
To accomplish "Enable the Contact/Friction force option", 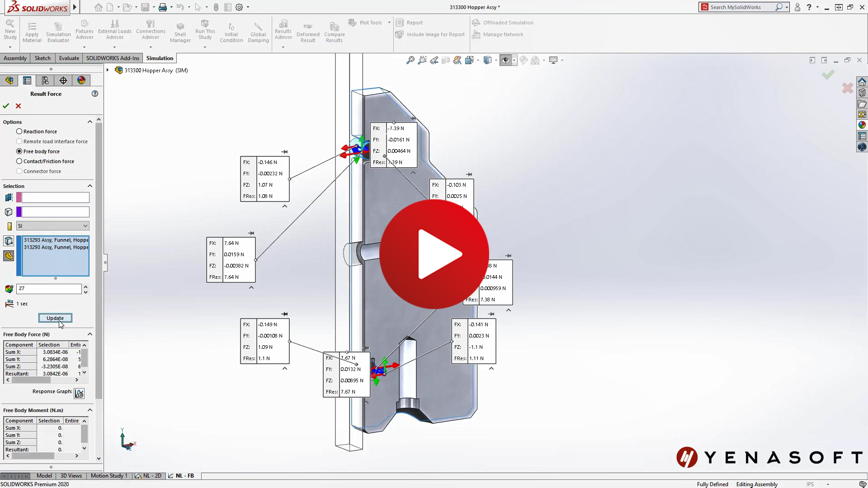I will point(19,161).
